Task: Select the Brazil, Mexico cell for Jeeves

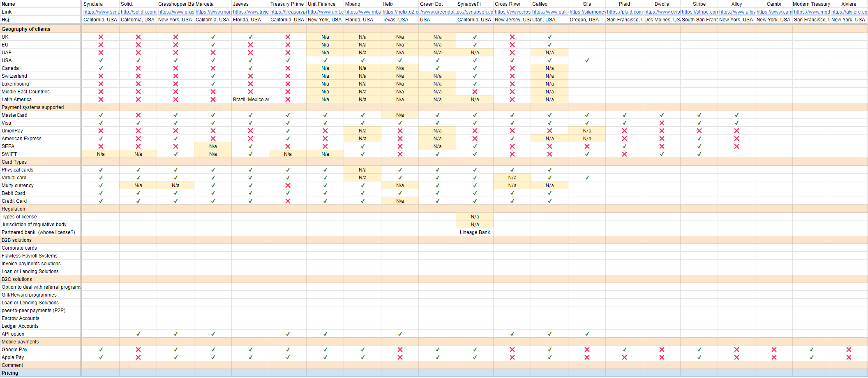Action: click(x=251, y=100)
